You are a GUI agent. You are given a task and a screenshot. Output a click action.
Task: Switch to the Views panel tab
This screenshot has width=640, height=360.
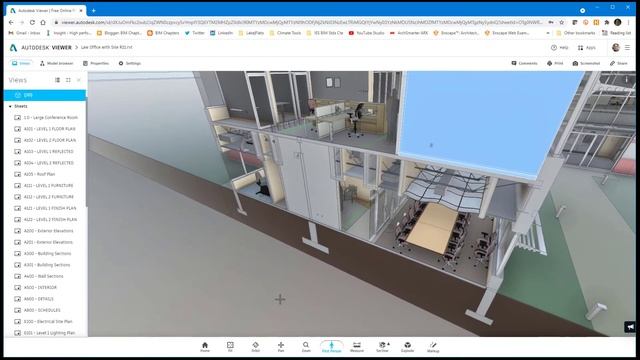coord(21,63)
